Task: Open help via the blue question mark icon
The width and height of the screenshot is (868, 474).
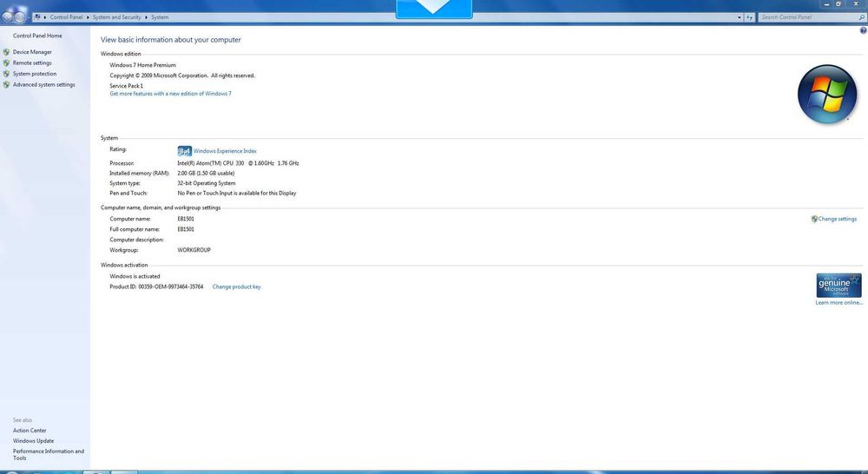Action: tap(863, 31)
